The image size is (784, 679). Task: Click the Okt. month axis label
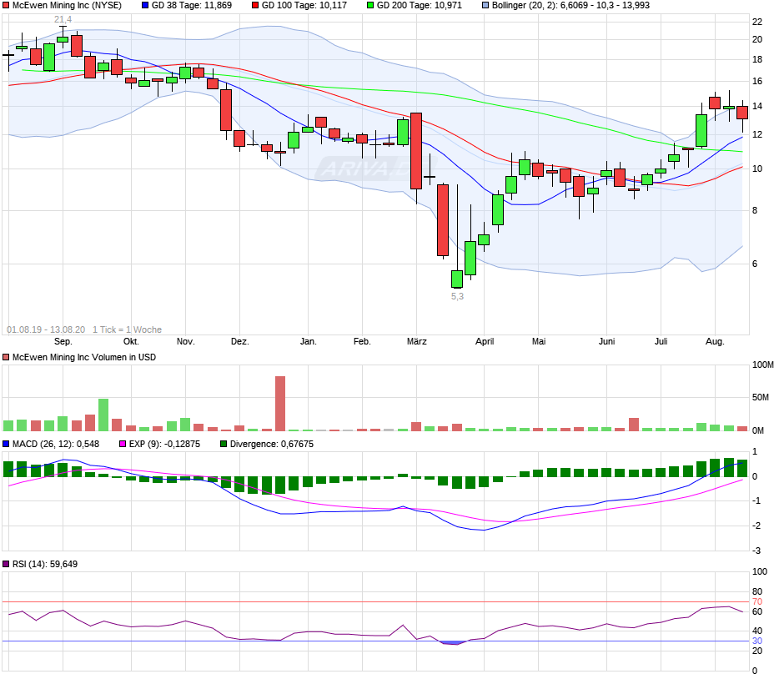(131, 341)
